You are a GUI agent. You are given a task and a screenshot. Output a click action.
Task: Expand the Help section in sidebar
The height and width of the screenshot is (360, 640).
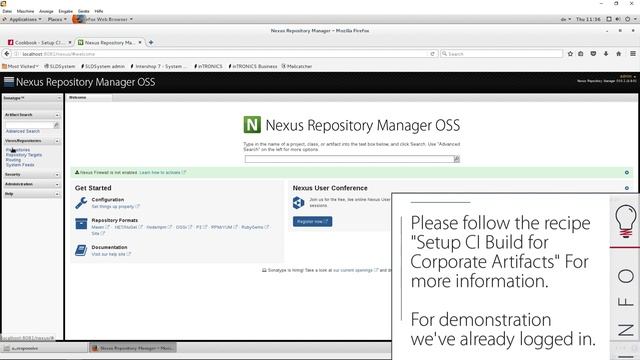tap(57, 194)
